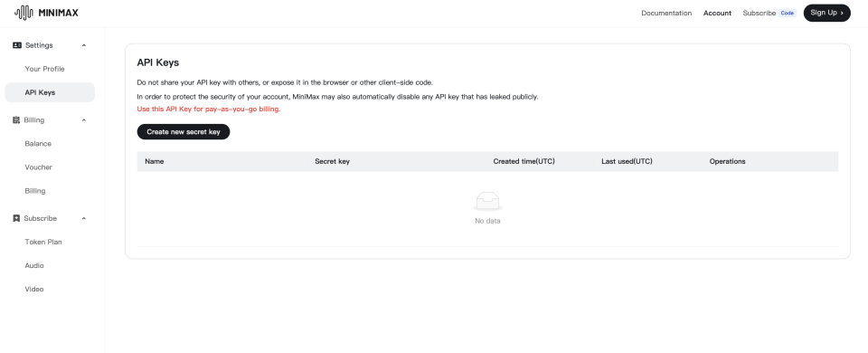
Task: Open the Audio subscription page
Action: [34, 265]
